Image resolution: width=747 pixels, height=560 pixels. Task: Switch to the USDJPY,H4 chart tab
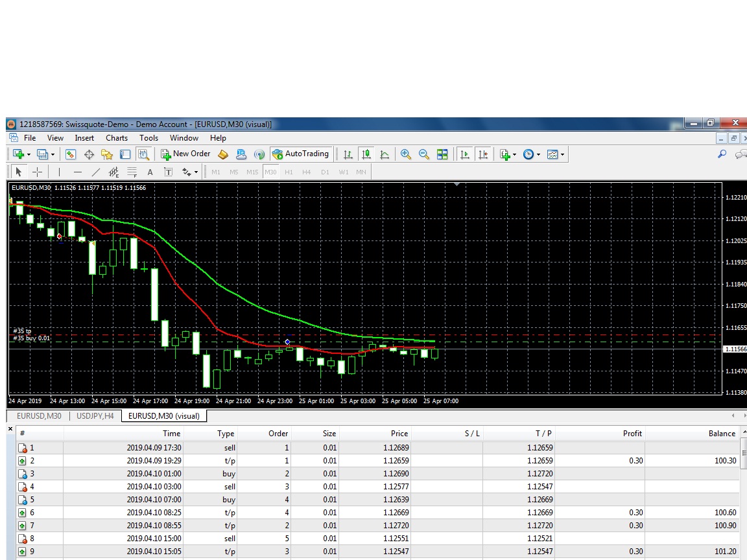(x=95, y=415)
